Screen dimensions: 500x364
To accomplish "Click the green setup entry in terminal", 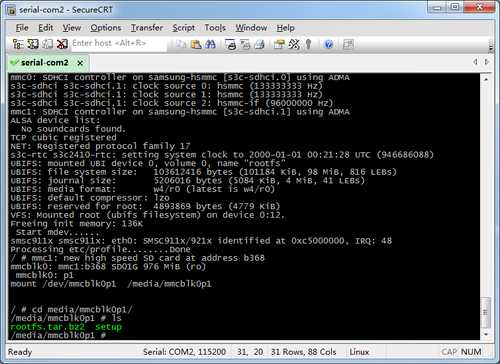I will pyautogui.click(x=108, y=327).
